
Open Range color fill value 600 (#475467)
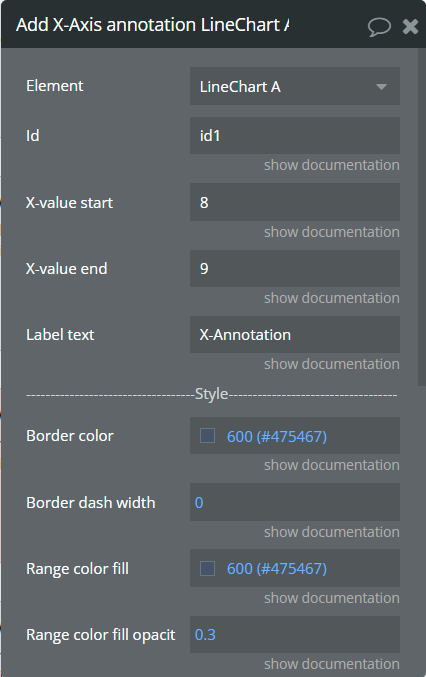[277, 569]
